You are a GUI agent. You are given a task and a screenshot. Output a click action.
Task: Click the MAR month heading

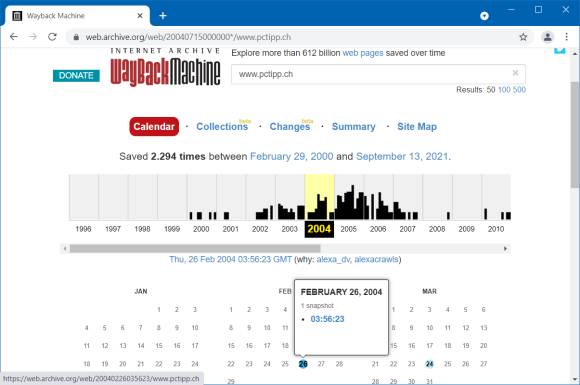pos(429,291)
